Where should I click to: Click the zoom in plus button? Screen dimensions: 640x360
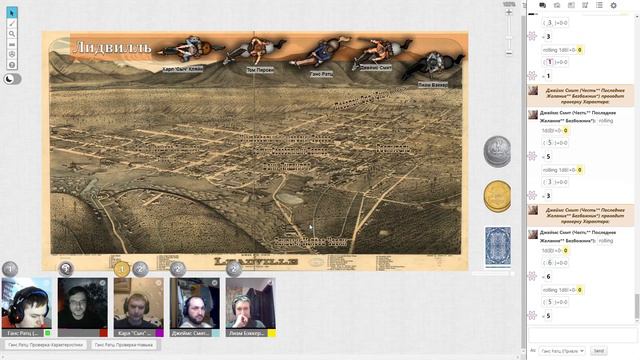[x=509, y=13]
